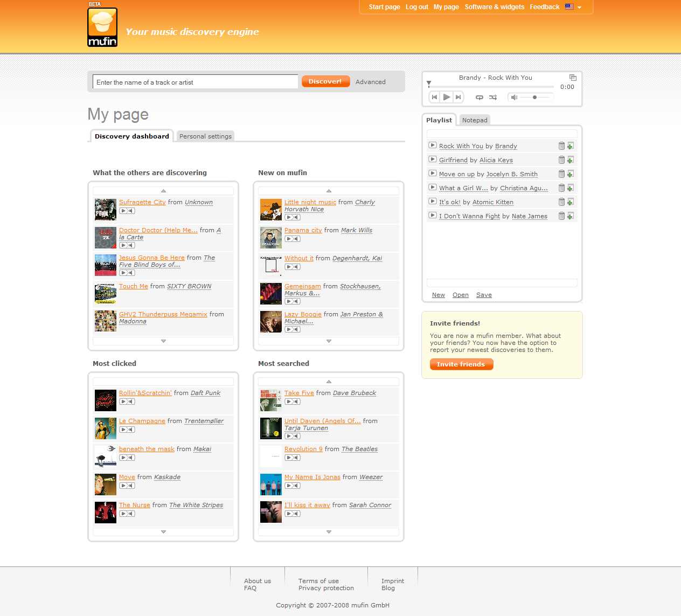Click the Invite friends button

[461, 364]
